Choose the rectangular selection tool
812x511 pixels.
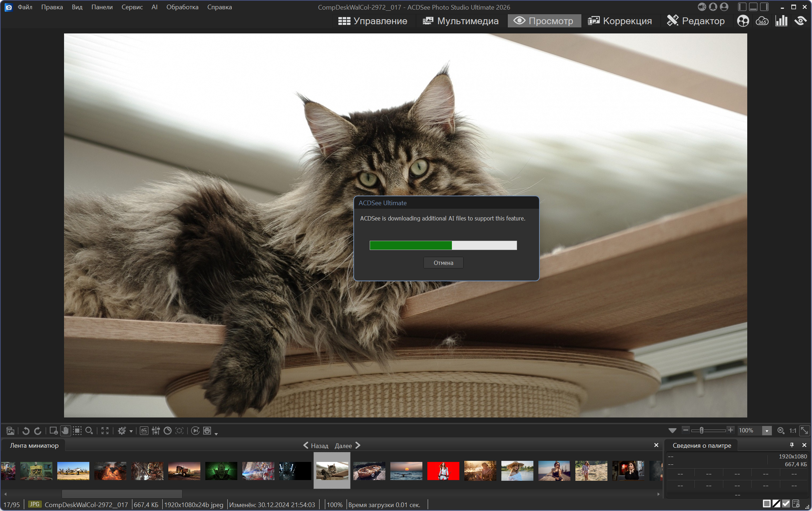click(x=77, y=431)
